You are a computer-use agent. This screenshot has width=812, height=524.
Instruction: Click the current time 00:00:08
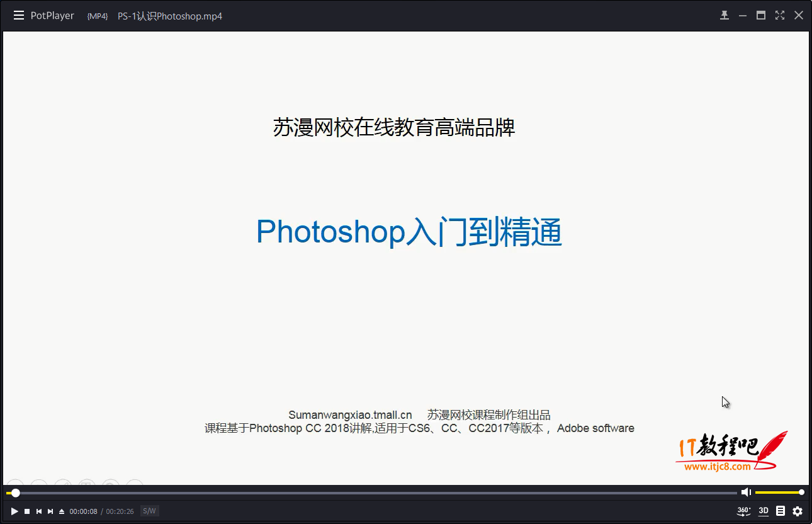point(83,511)
